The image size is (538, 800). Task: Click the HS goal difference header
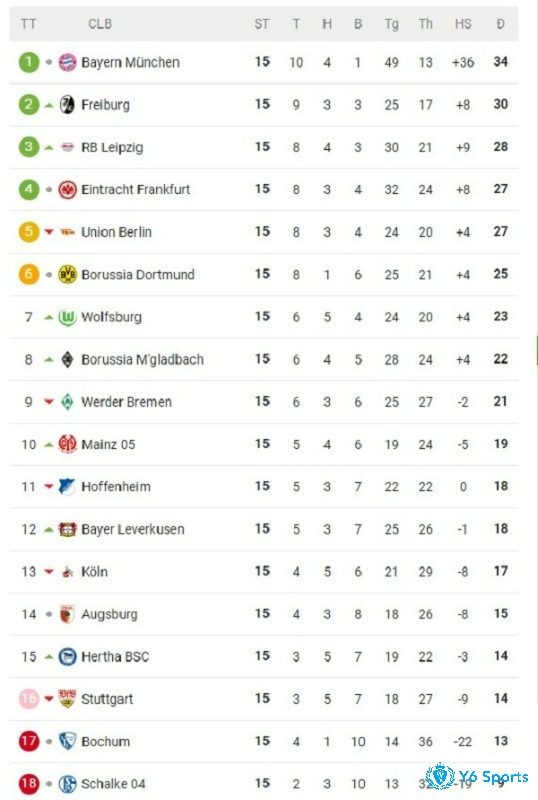coord(463,24)
